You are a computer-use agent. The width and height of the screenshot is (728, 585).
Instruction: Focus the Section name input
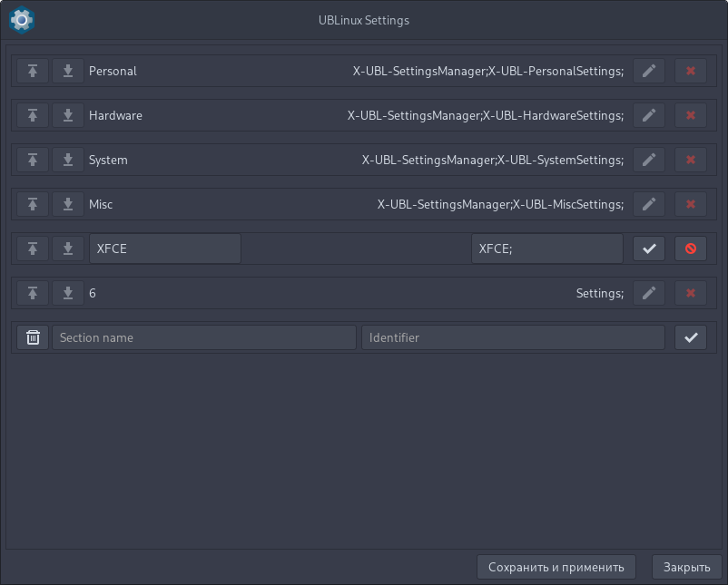point(204,337)
